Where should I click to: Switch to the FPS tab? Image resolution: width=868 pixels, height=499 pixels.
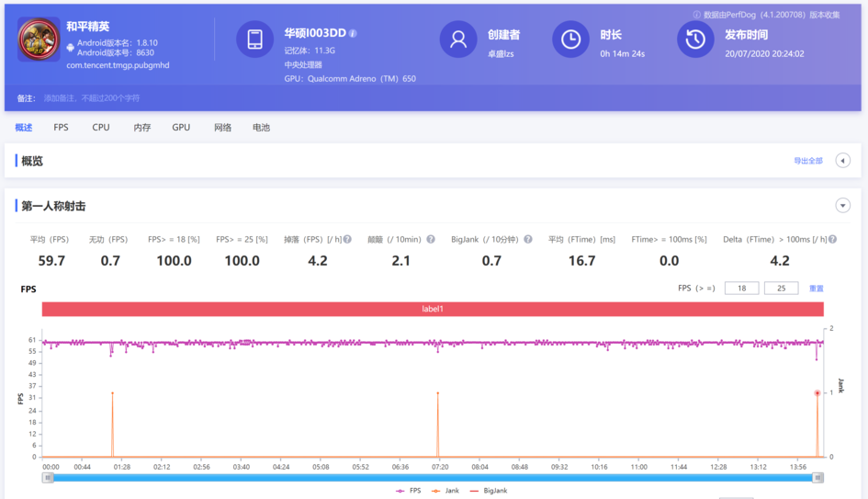coord(61,128)
